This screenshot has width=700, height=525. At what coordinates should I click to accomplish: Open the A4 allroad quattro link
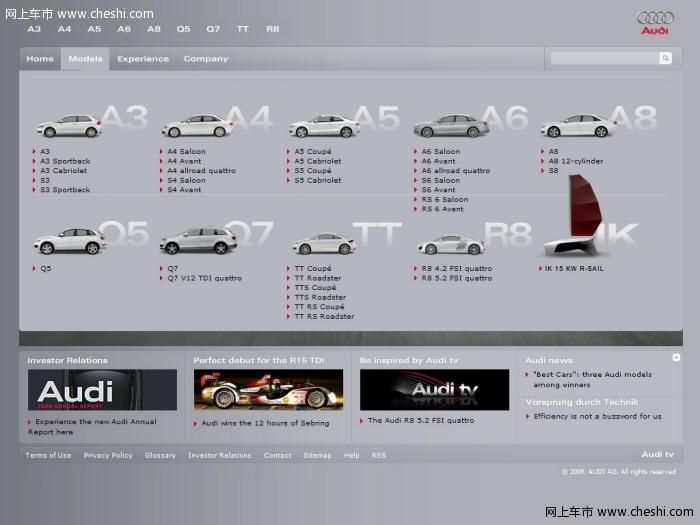point(201,171)
